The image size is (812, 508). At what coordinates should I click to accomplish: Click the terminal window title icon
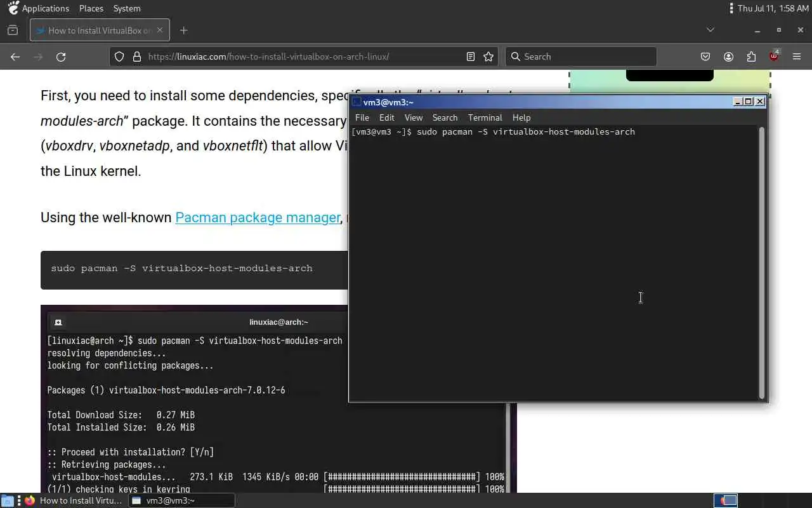point(357,102)
